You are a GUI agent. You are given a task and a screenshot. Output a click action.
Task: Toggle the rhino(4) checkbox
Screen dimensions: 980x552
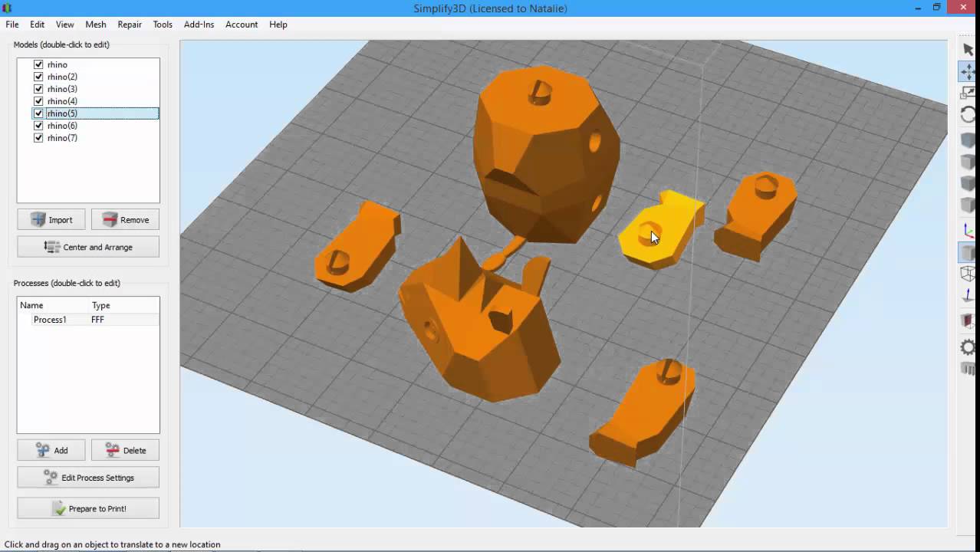pyautogui.click(x=38, y=101)
